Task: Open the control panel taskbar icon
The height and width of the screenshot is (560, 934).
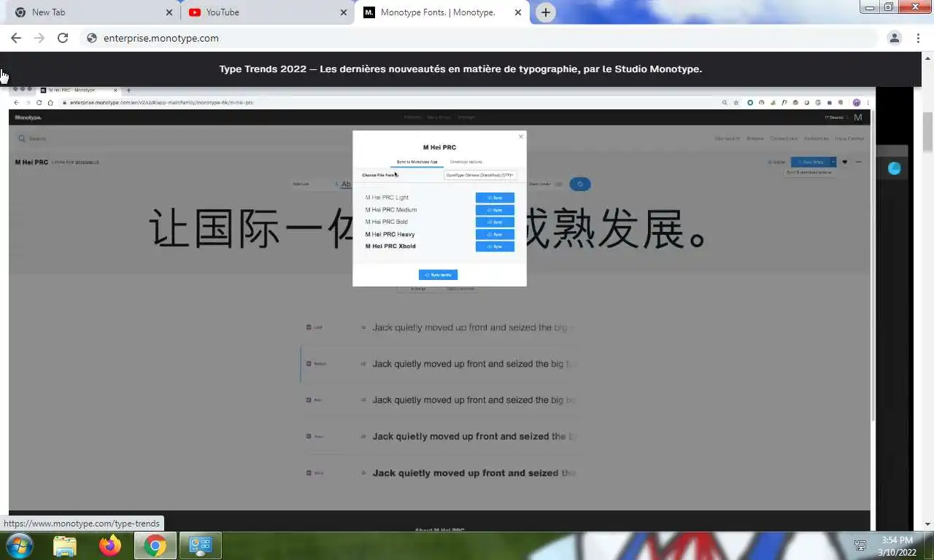Action: 200,545
